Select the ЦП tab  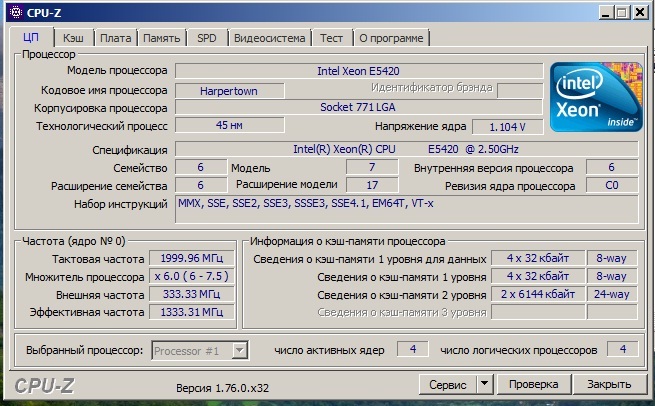(31, 37)
